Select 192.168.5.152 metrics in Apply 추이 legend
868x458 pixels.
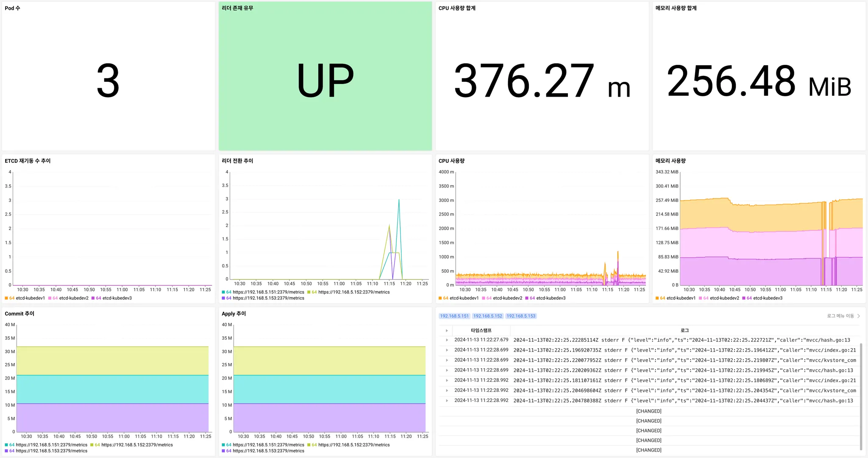pyautogui.click(x=348, y=445)
